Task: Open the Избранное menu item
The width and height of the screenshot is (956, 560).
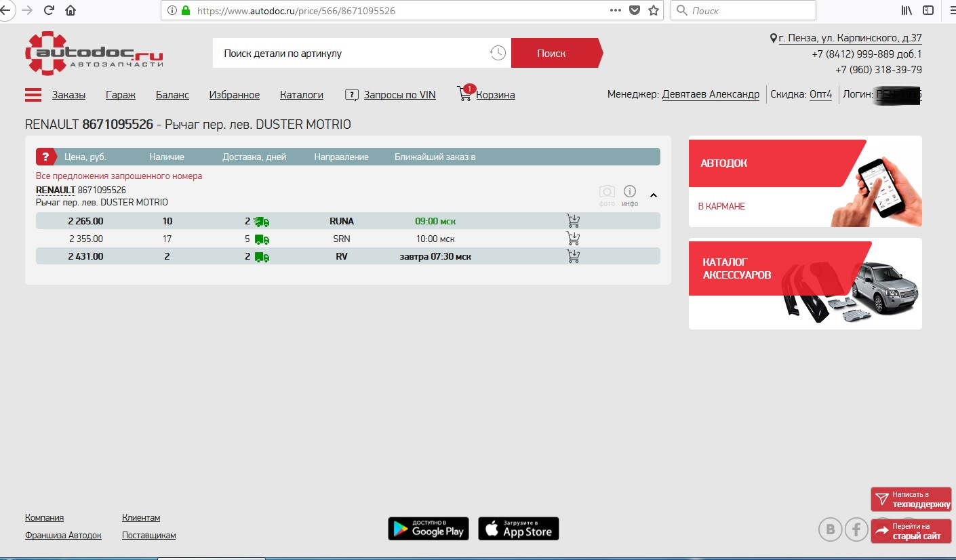Action: click(235, 95)
